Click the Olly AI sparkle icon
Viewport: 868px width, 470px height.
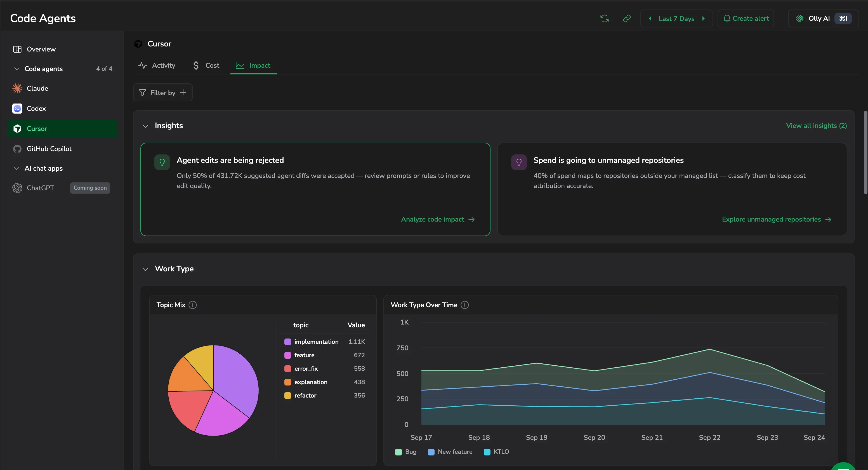pos(800,18)
